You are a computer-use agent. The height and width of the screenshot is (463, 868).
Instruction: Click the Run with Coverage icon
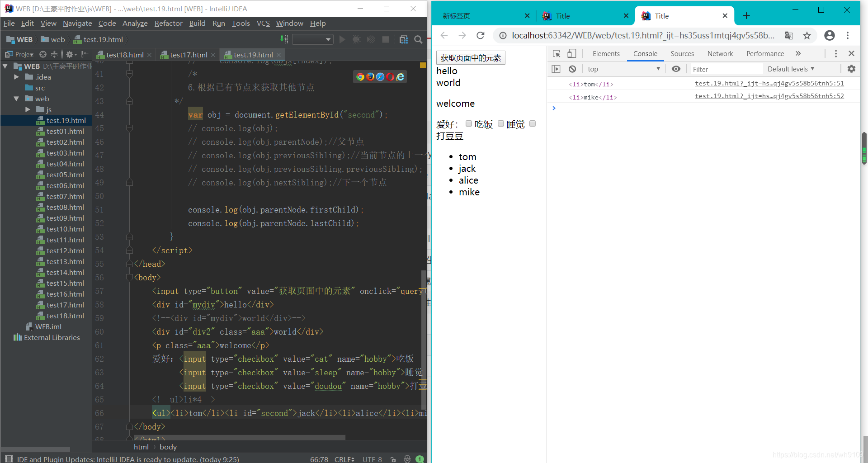371,39
